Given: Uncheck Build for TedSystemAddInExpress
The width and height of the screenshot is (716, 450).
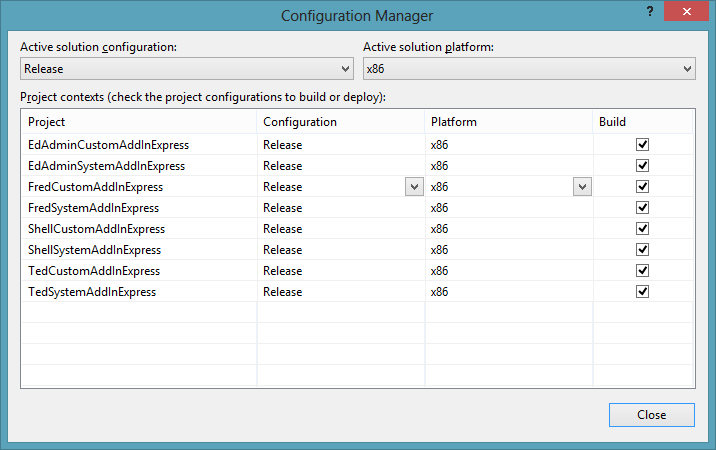Looking at the screenshot, I should click(642, 291).
